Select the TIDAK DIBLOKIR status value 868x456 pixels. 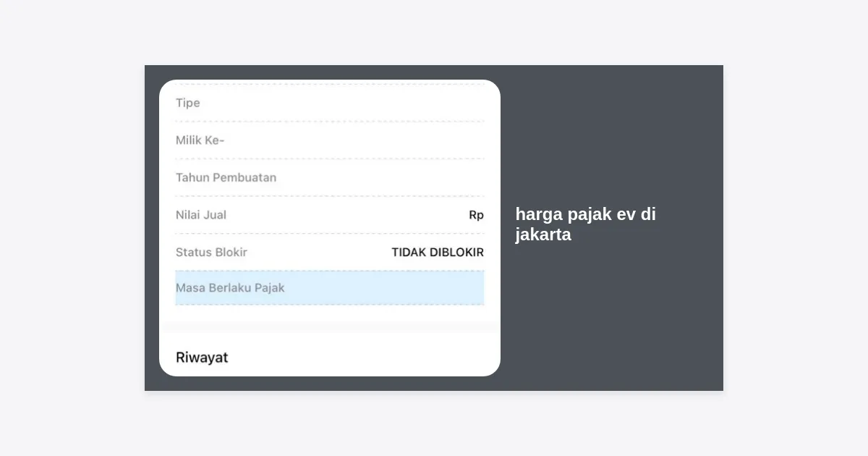click(x=438, y=253)
